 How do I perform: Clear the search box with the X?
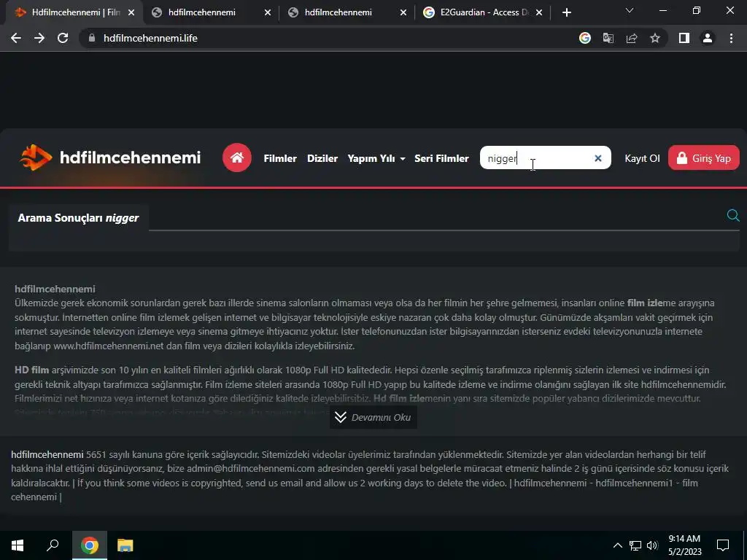pyautogui.click(x=598, y=158)
